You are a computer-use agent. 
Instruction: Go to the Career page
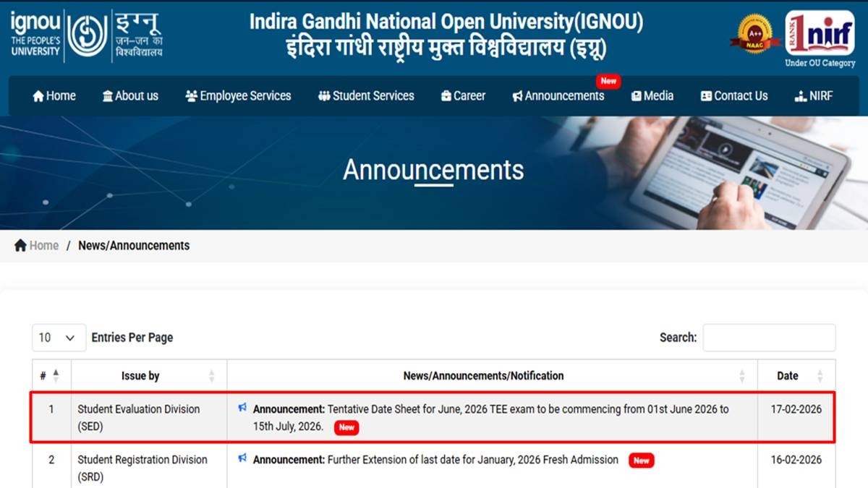pos(463,96)
